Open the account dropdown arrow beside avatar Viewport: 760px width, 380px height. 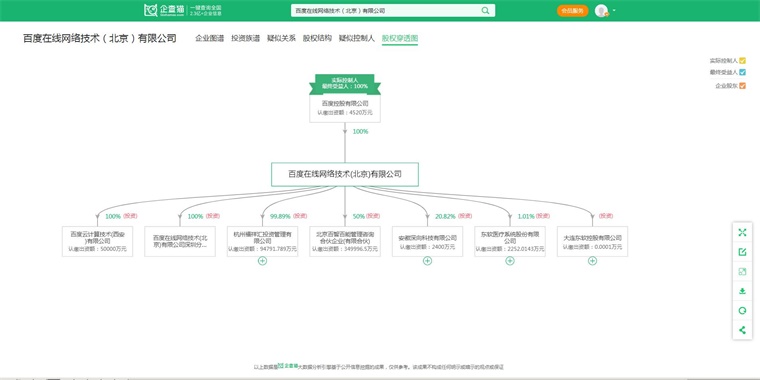tap(614, 11)
